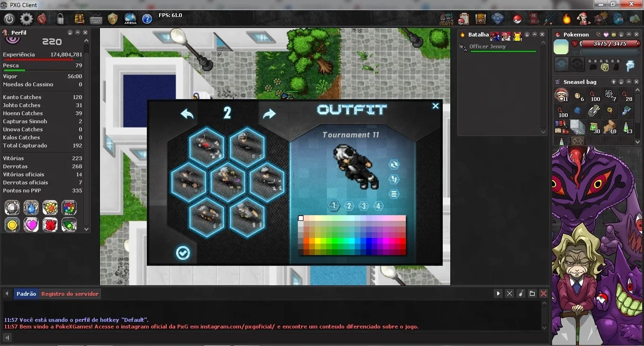Pick the white swatch in color palette
644x346 pixels.
301,219
